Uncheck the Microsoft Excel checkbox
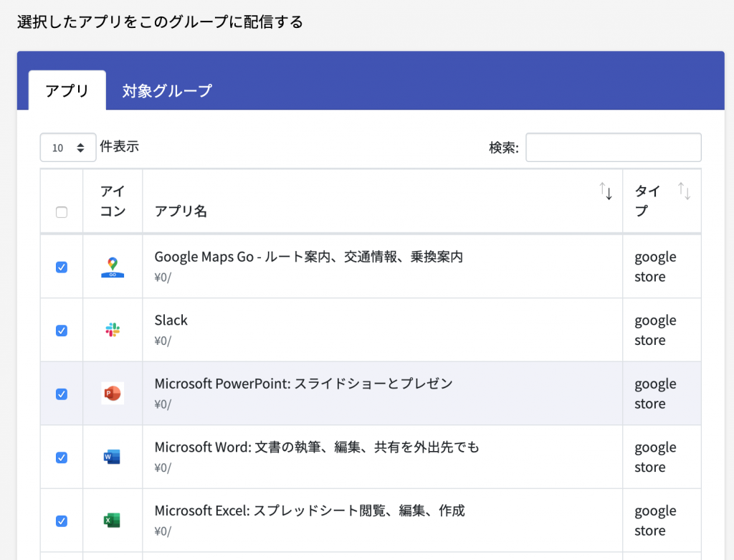734x560 pixels. pos(62,521)
